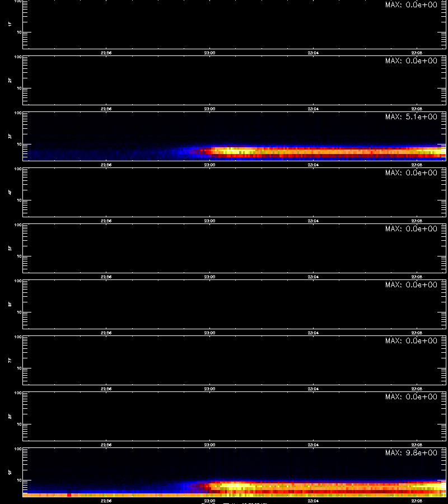Click the 23:00 time label below panel 3F
Image resolution: width=448 pixels, height=504 pixels.
coord(209,165)
